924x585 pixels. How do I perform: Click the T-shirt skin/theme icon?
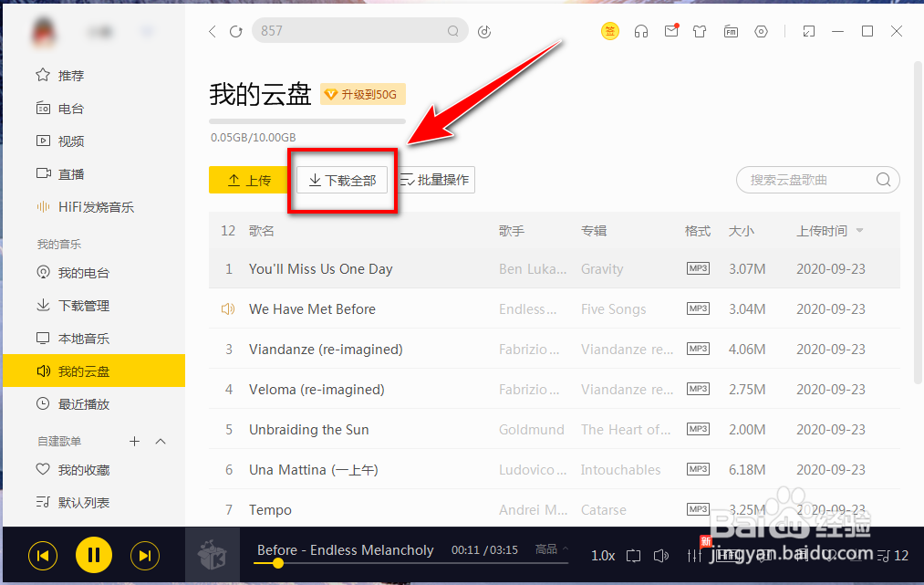pyautogui.click(x=701, y=30)
